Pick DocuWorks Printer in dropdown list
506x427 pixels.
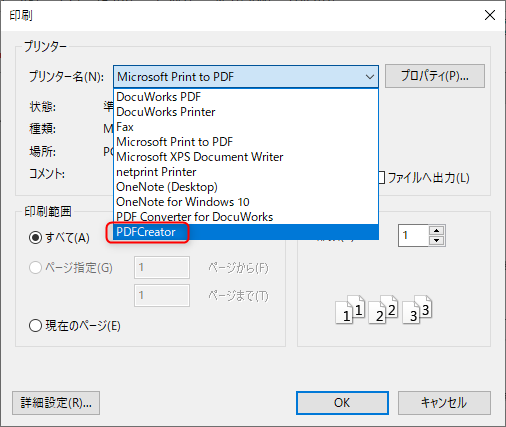[x=246, y=112]
